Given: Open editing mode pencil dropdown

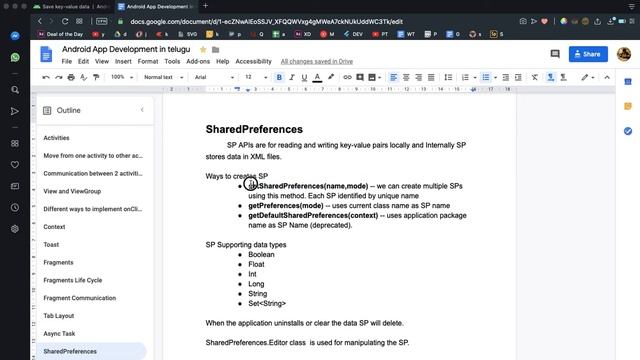Looking at the screenshot, I should click(x=588, y=77).
